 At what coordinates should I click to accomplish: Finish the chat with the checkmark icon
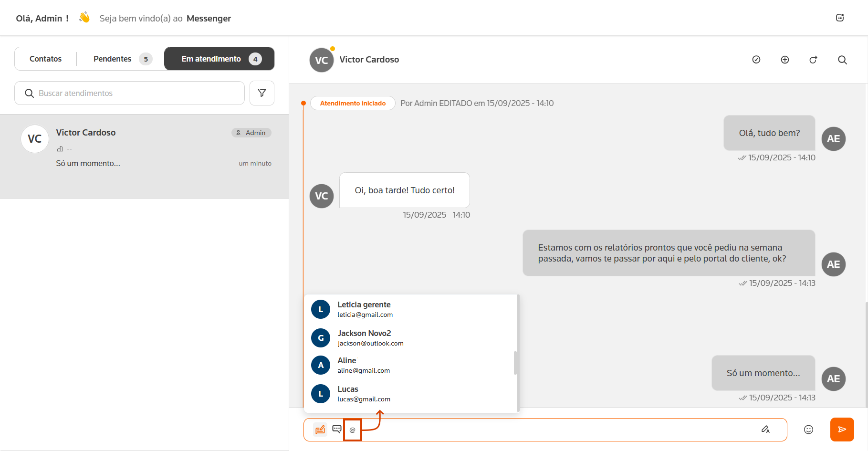coord(756,60)
